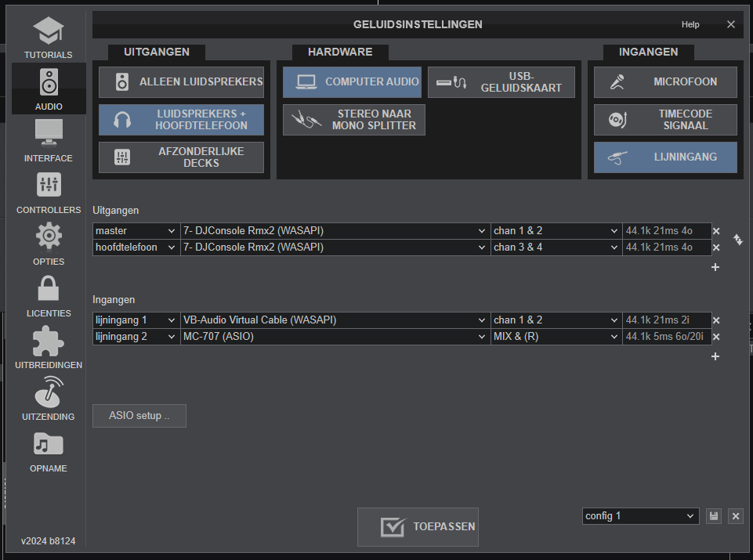Click the 44.1k 21ms 2i status text

click(657, 320)
